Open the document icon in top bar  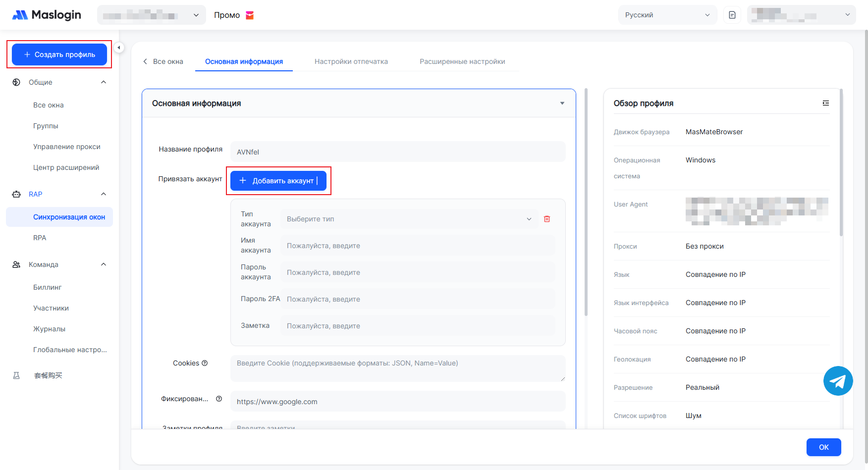732,15
